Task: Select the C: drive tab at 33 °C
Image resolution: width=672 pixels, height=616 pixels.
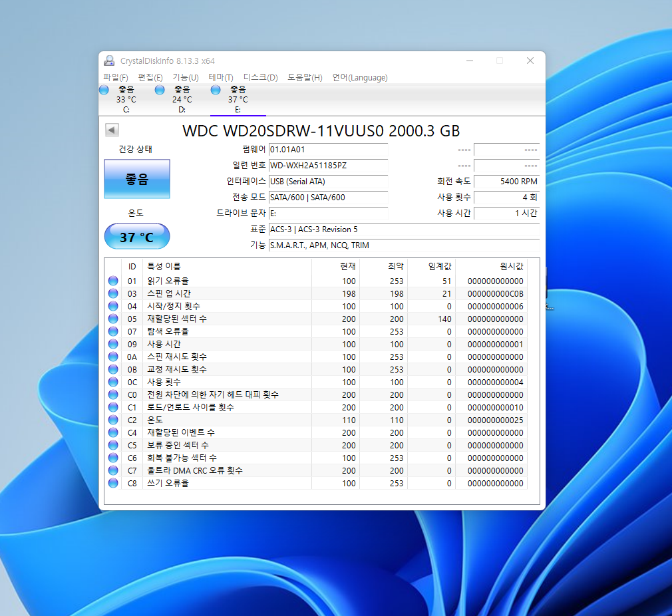Action: click(x=126, y=99)
